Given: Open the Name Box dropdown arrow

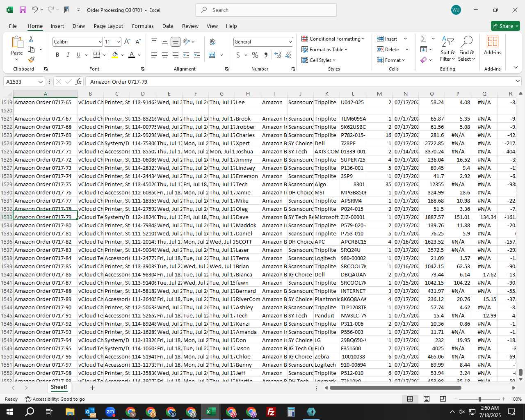Looking at the screenshot, I should coord(40,82).
